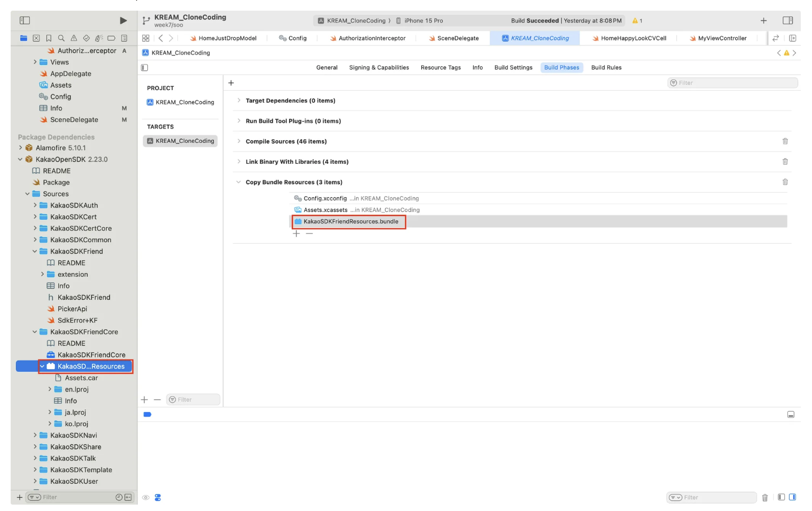Switch to the HomeJustDropModel editor tab
Viewport: 812px width, 511px height.
click(x=222, y=38)
